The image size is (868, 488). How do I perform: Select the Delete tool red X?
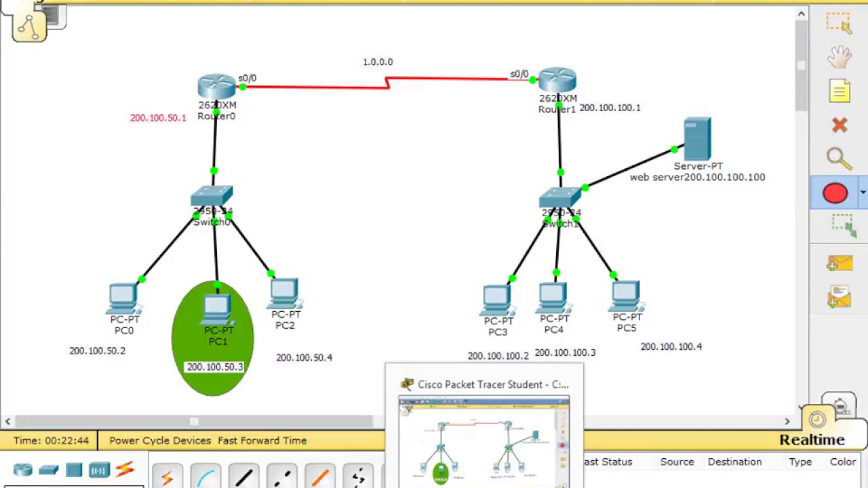(840, 125)
